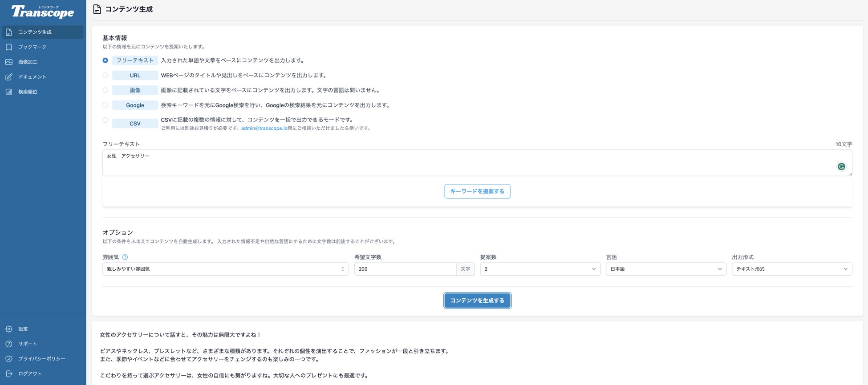The height and width of the screenshot is (385, 868).
Task: Click the 希望文字数 input field
Action: point(405,269)
